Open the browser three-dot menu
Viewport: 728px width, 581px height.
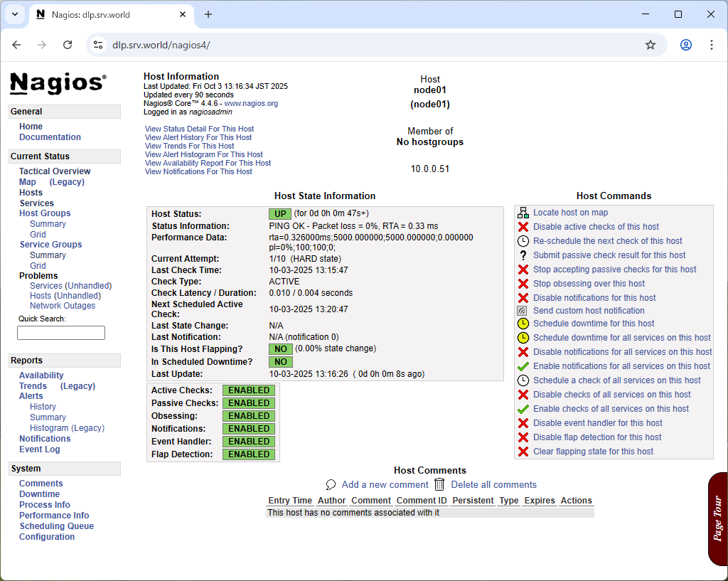[712, 44]
